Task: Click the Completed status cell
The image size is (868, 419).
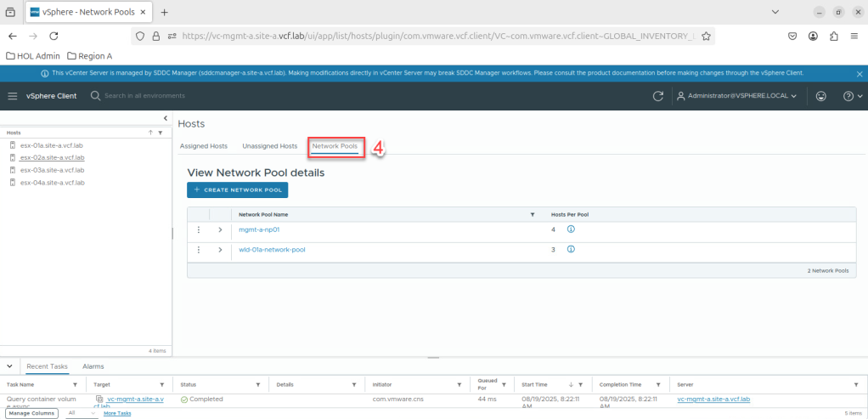Action: [201, 399]
